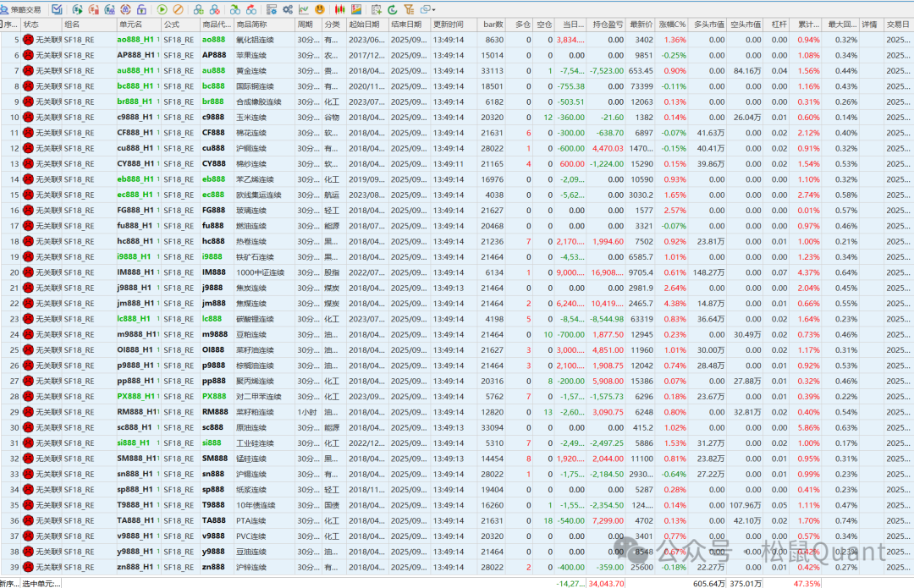Click the orange stop/prohibit toolbar icon
The width and height of the screenshot is (914, 588).
178,9
